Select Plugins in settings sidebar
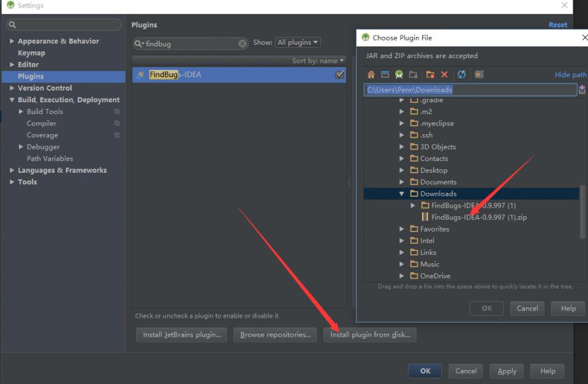 [x=63, y=76]
